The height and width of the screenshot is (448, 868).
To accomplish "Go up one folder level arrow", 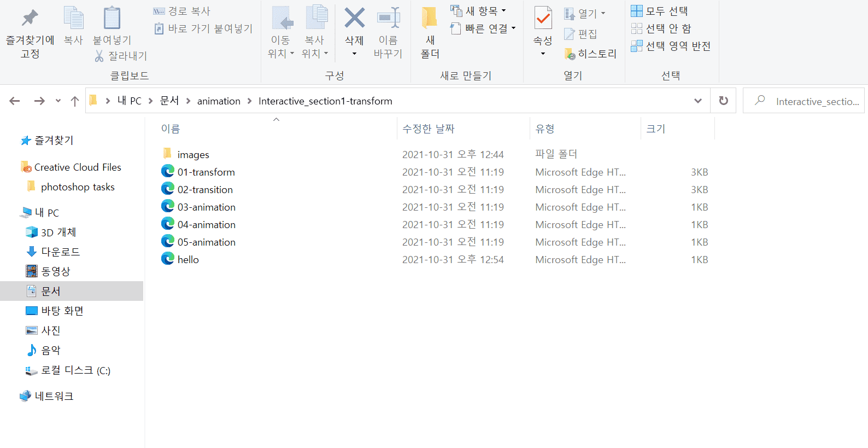I will coord(75,101).
